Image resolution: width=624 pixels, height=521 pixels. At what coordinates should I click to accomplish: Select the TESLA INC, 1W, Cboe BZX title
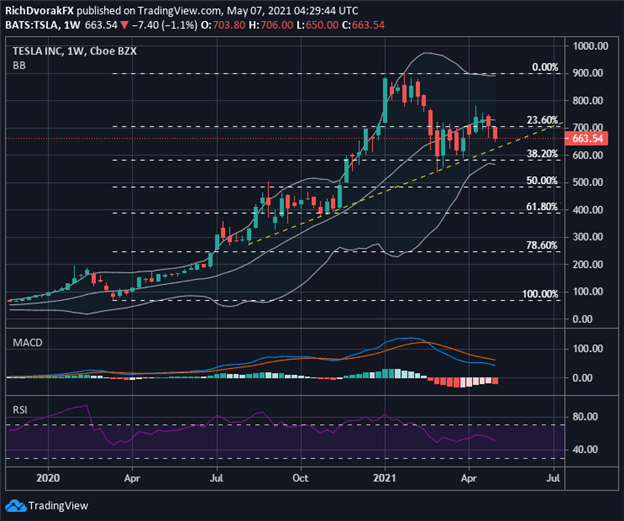click(74, 51)
